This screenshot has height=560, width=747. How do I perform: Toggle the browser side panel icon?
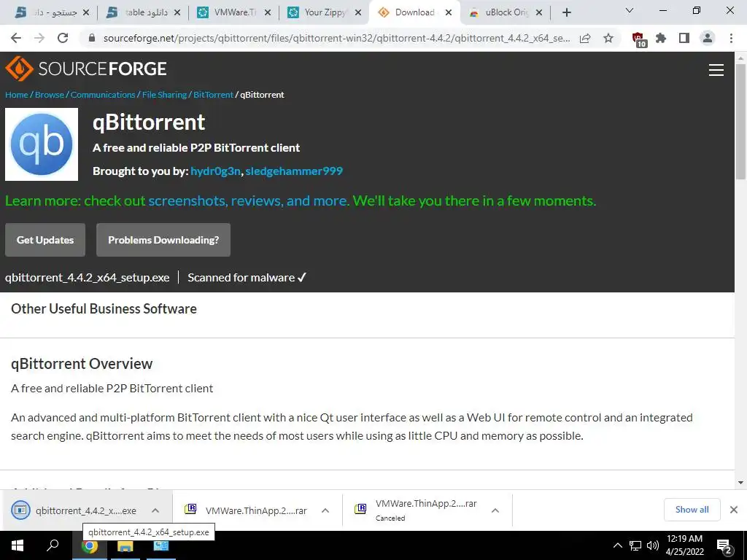684,38
